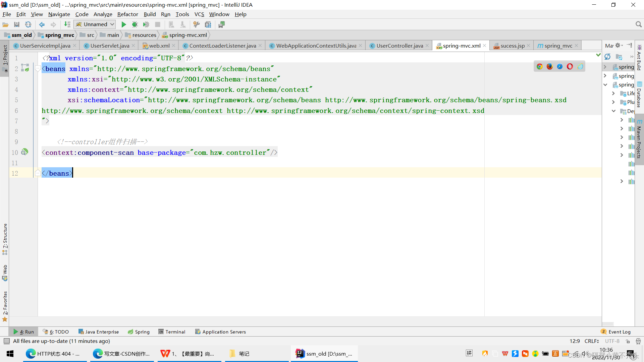
Task: Save all files with the Save icon
Action: 17,24
